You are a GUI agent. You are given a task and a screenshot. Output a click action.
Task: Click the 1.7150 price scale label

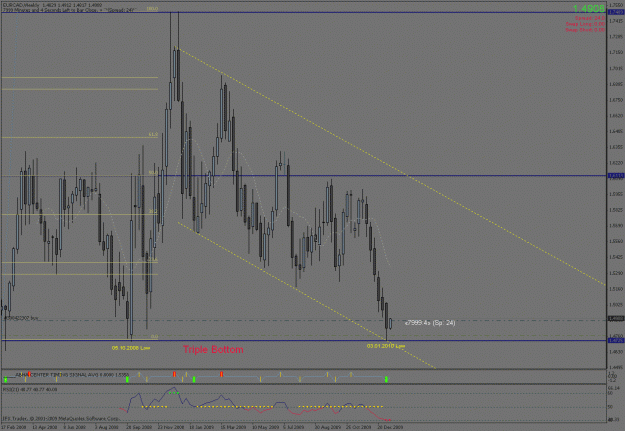(x=616, y=52)
